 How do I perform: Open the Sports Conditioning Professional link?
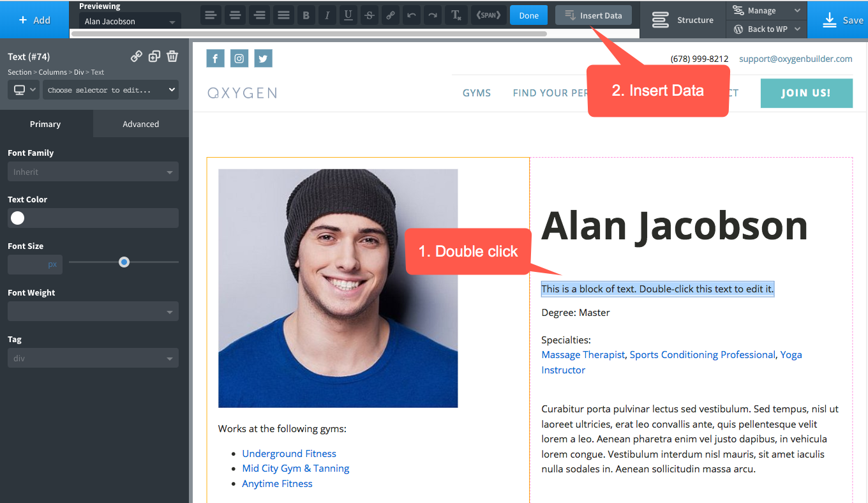pyautogui.click(x=702, y=355)
